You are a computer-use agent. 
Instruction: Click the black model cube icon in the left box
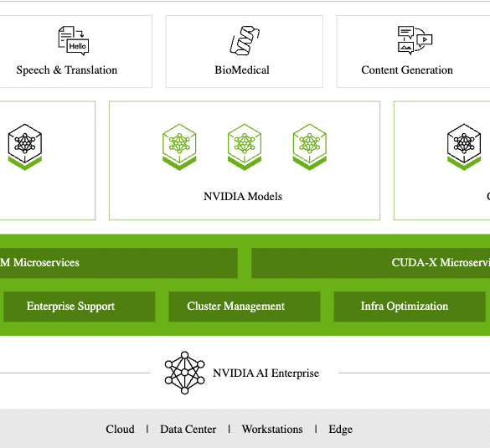point(25,147)
